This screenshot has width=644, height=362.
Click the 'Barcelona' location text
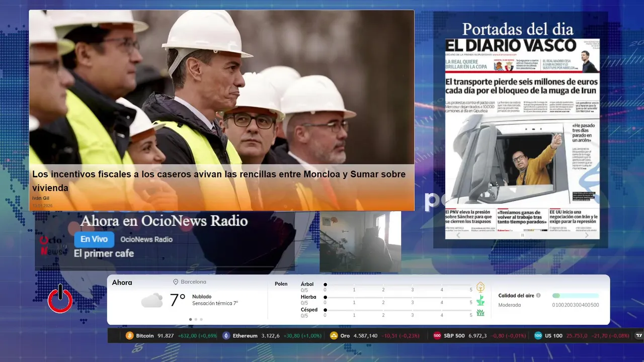coord(194,282)
